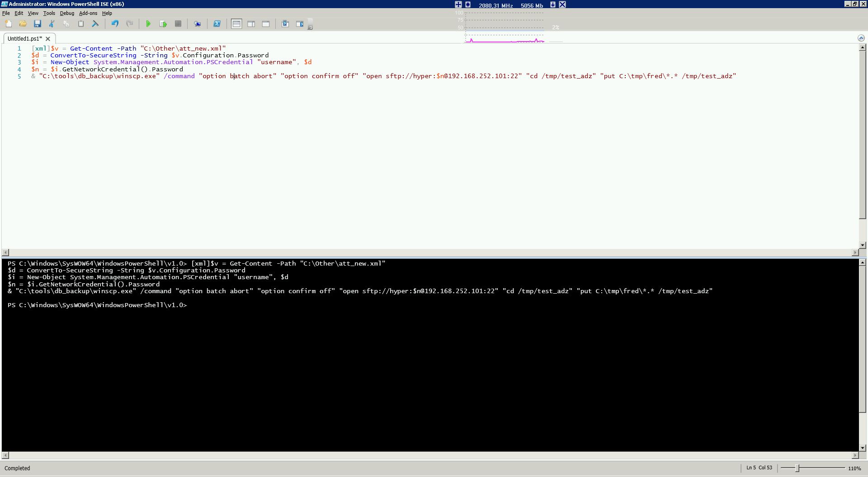Adjust the zoom slider in status bar

pyautogui.click(x=797, y=468)
